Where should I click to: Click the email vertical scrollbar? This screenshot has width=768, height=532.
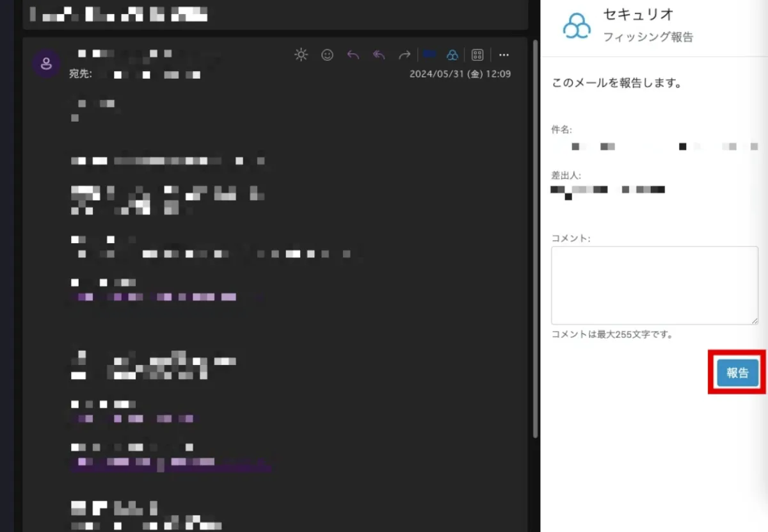click(x=534, y=238)
